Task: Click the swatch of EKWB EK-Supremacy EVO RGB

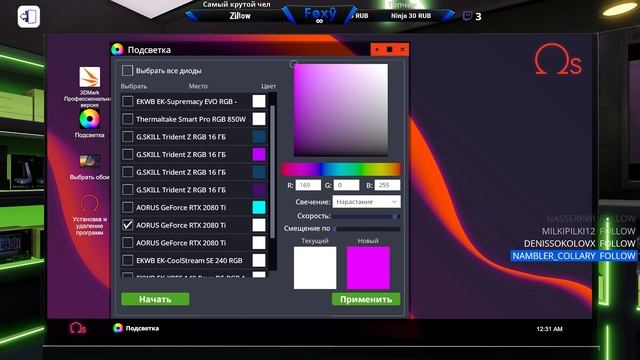Action: click(259, 101)
